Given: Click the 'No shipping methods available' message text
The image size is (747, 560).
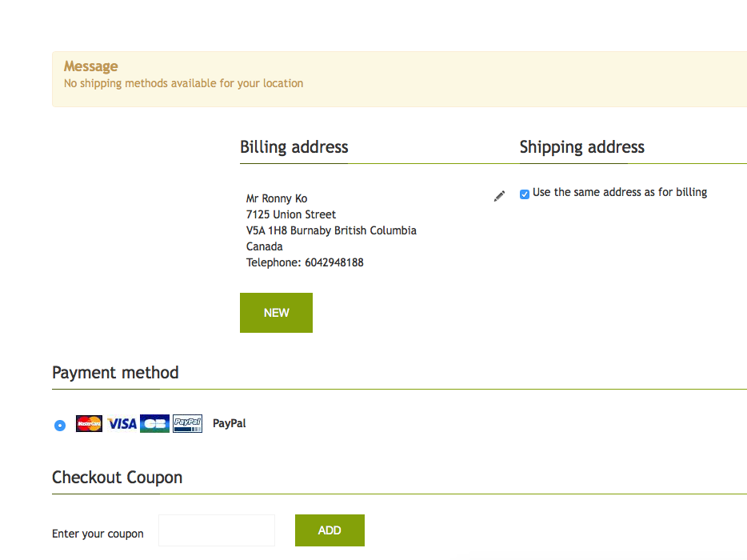Looking at the screenshot, I should click(x=183, y=83).
